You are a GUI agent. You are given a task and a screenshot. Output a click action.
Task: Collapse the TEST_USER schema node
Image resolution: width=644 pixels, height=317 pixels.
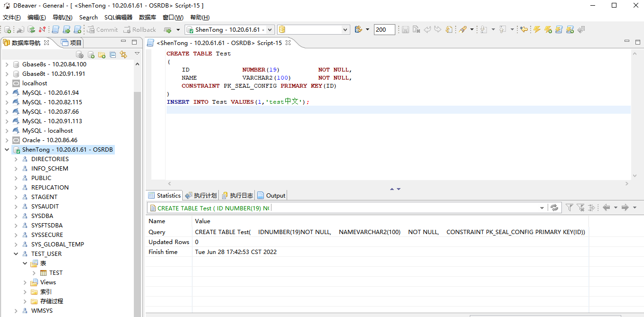coord(16,254)
